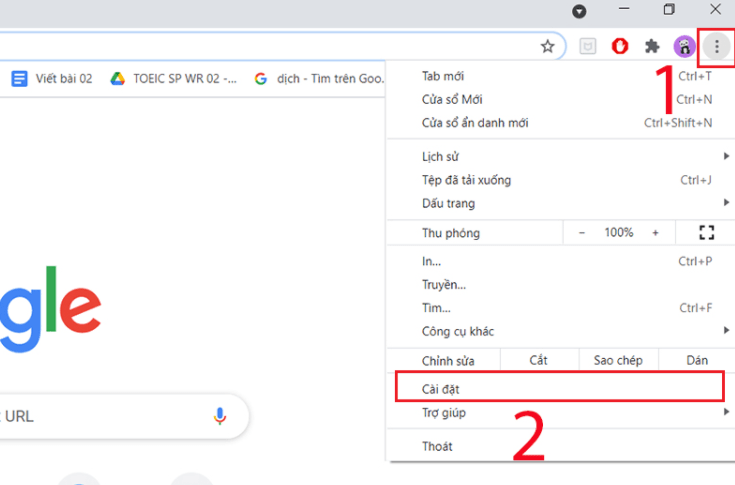Click the Google Drive icon of TOEIC SP WR 02
This screenshot has width=735, height=485.
(x=118, y=79)
